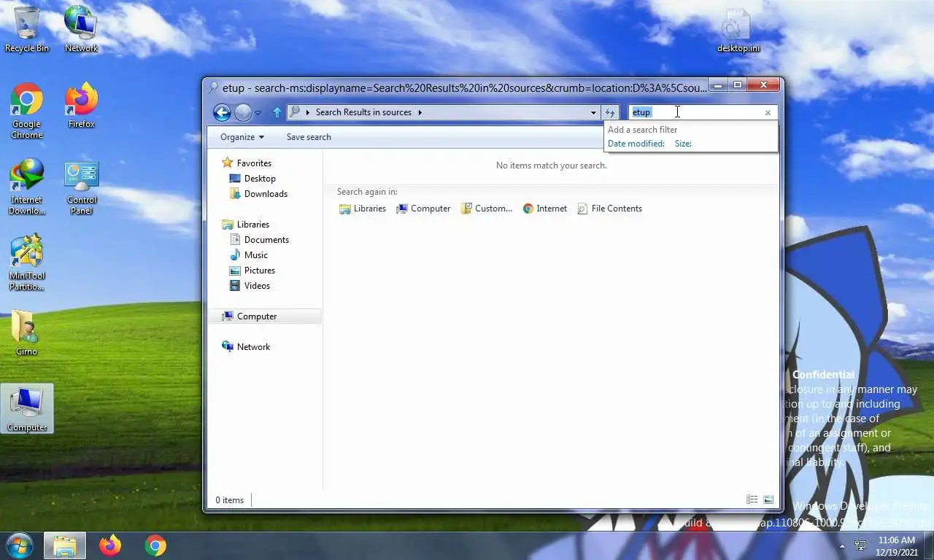The width and height of the screenshot is (934, 560).
Task: Add the Size search filter
Action: coord(683,144)
